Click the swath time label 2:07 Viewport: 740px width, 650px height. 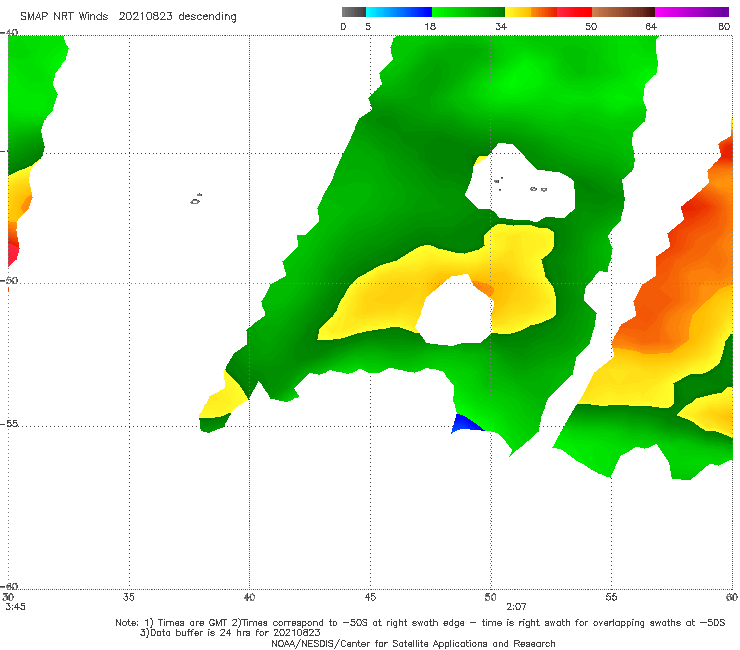[x=516, y=607]
